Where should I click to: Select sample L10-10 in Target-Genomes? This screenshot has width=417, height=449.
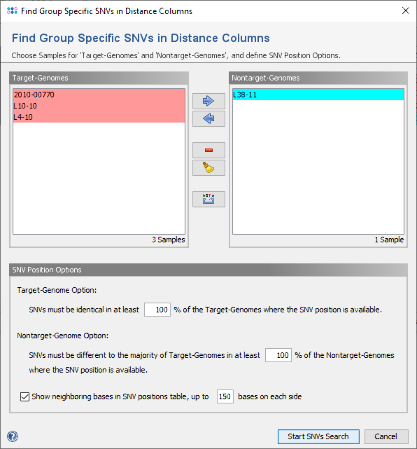click(x=99, y=106)
